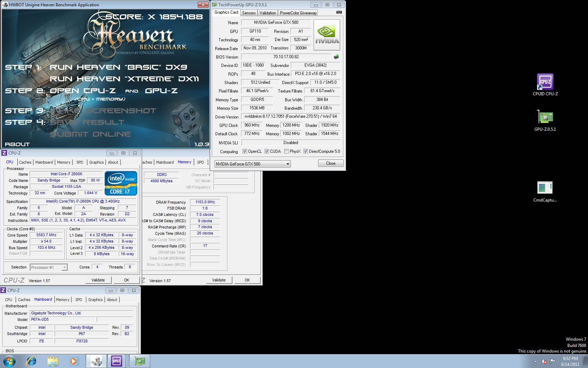The width and height of the screenshot is (588, 368).
Task: Click OK in CPU-Z memory window
Action: point(247,280)
